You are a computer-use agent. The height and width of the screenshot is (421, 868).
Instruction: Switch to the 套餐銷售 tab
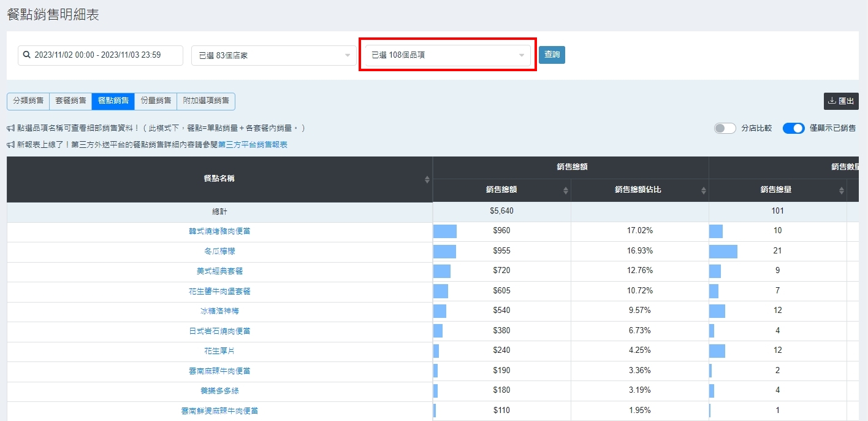(70, 101)
